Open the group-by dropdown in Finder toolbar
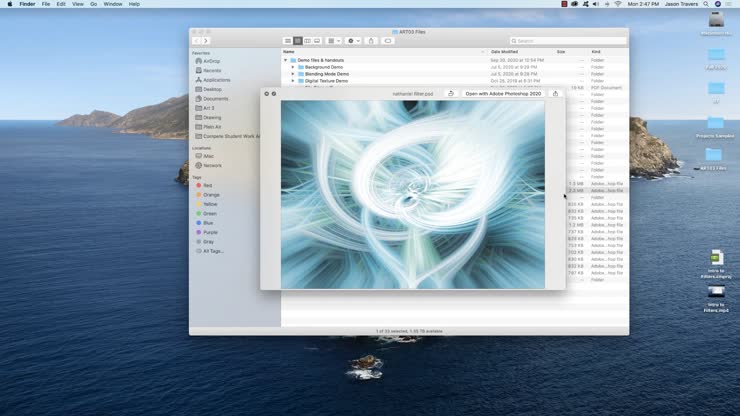The image size is (740, 416). (334, 41)
